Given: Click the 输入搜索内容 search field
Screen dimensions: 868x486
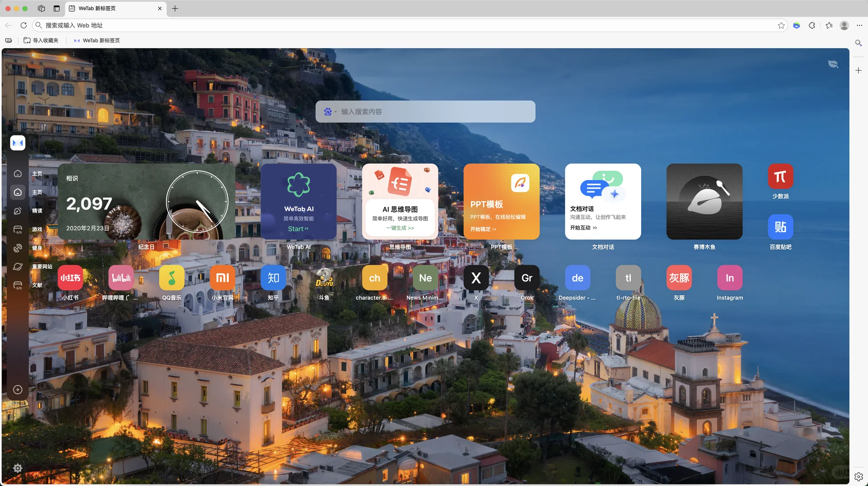Looking at the screenshot, I should point(432,112).
